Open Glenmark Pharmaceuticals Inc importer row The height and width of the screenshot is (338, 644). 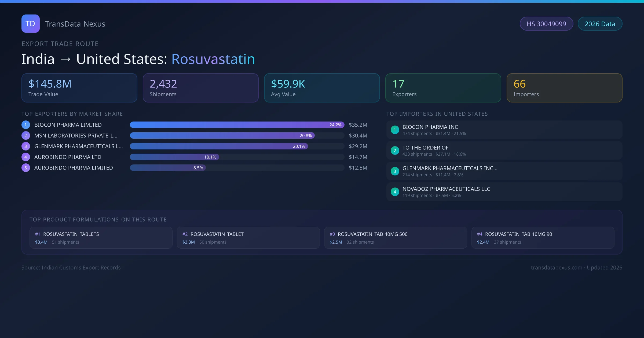point(504,171)
